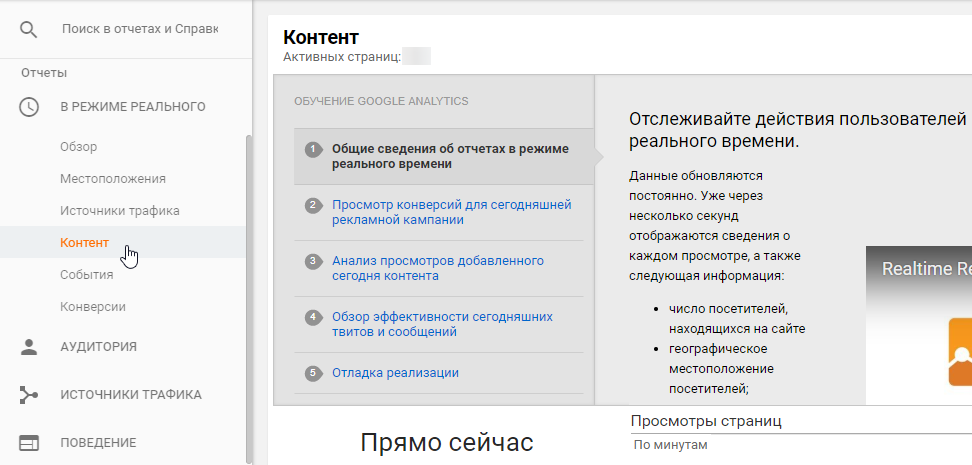
Task: Click the number 5 step badge
Action: point(313,373)
